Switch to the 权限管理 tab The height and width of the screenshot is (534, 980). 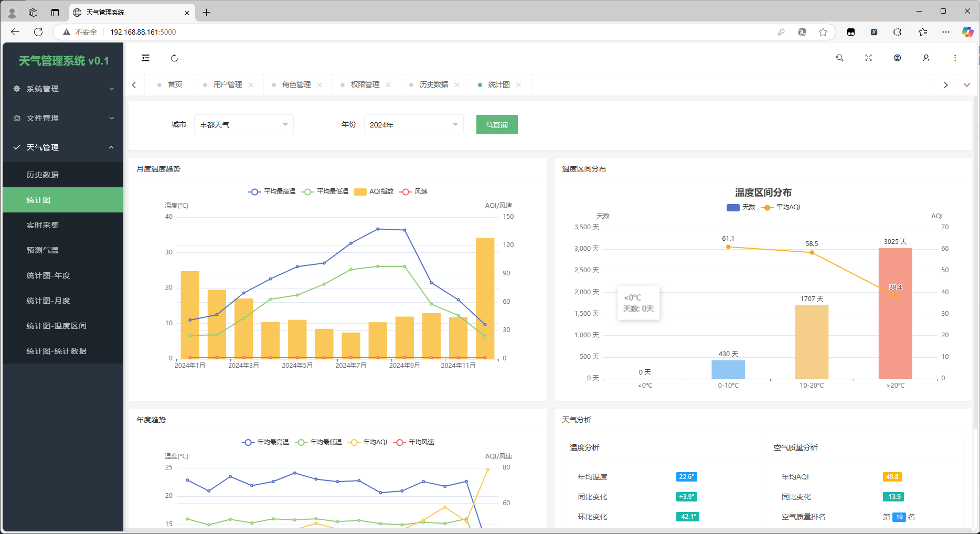click(x=365, y=84)
